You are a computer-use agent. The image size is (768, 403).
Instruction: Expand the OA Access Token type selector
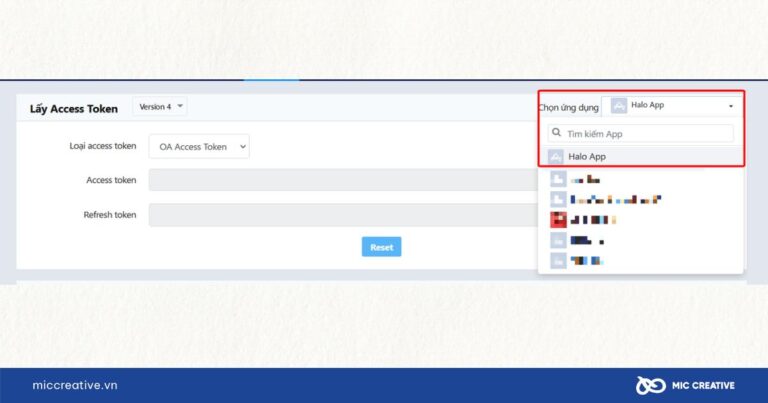[198, 147]
